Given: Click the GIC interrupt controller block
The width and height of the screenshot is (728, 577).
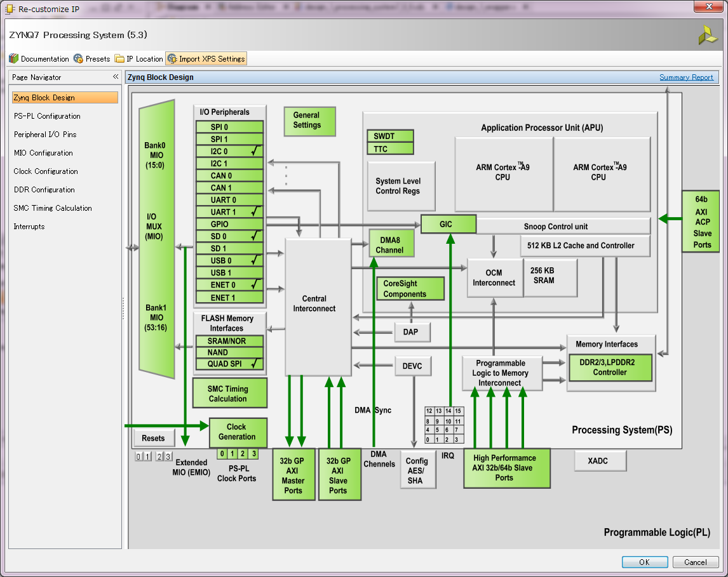Looking at the screenshot, I should [448, 224].
